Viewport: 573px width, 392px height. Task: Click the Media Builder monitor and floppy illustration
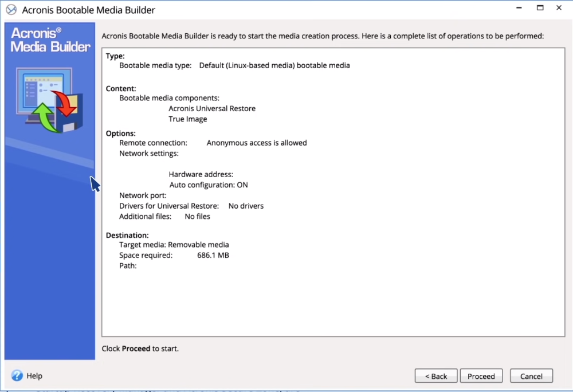pyautogui.click(x=50, y=99)
